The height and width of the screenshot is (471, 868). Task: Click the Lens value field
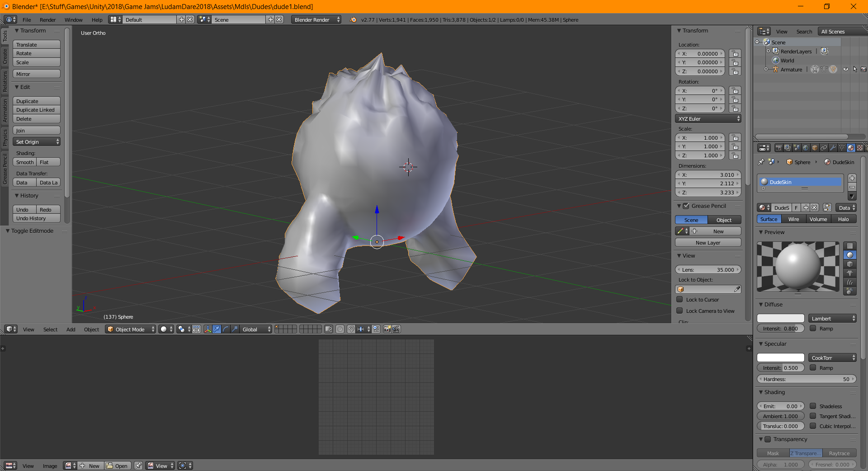[x=708, y=269]
